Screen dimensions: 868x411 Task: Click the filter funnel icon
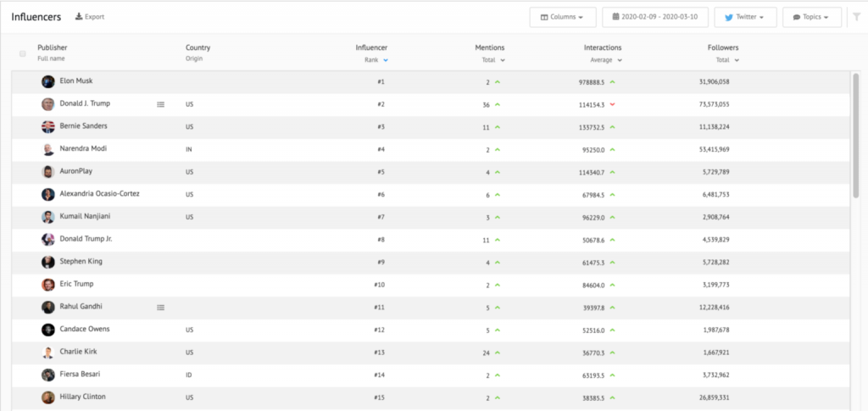tap(856, 17)
